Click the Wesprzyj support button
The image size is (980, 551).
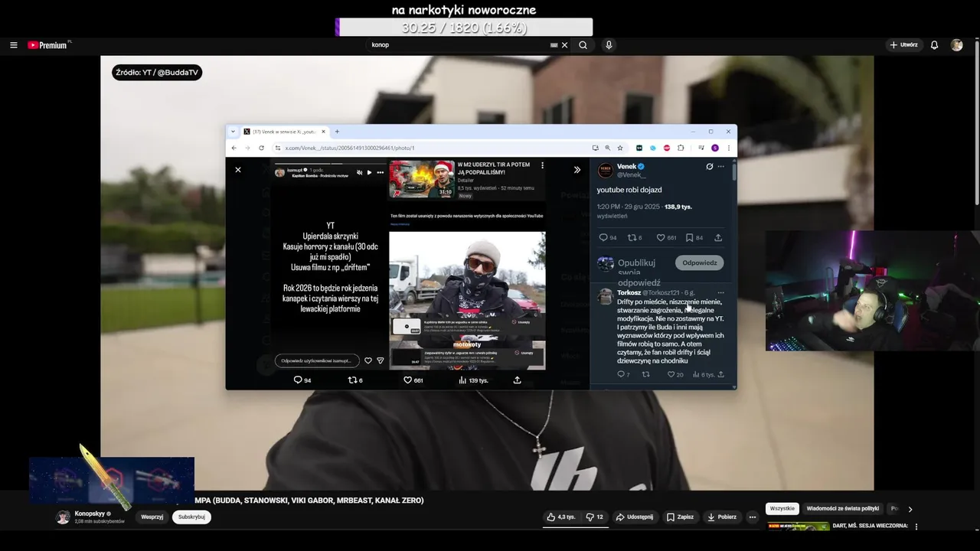(x=152, y=517)
